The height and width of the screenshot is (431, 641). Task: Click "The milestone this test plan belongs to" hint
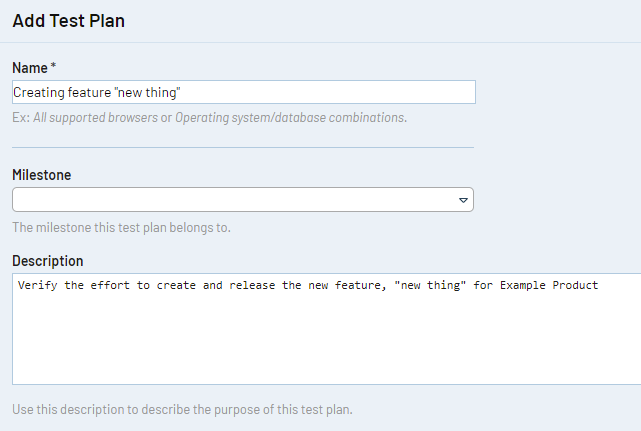(x=121, y=227)
